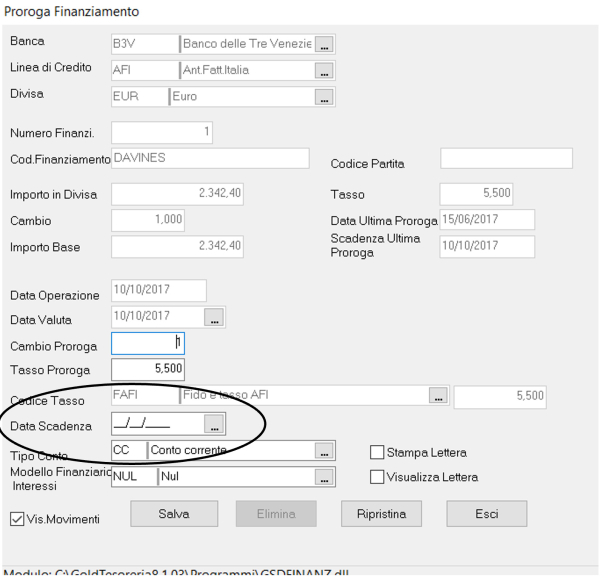Open the Tipo Conto lookup button
The width and height of the screenshot is (600, 577).
pos(323,451)
